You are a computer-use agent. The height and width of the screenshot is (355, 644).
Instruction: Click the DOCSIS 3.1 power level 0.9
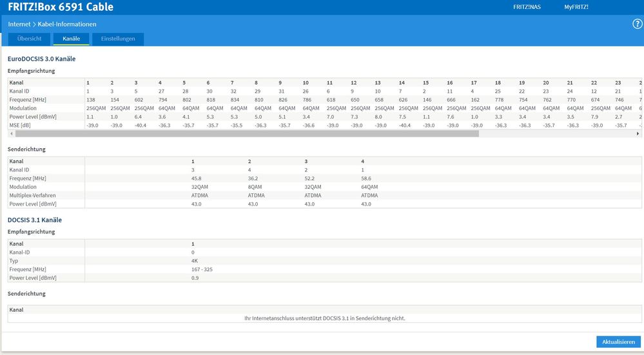point(195,278)
